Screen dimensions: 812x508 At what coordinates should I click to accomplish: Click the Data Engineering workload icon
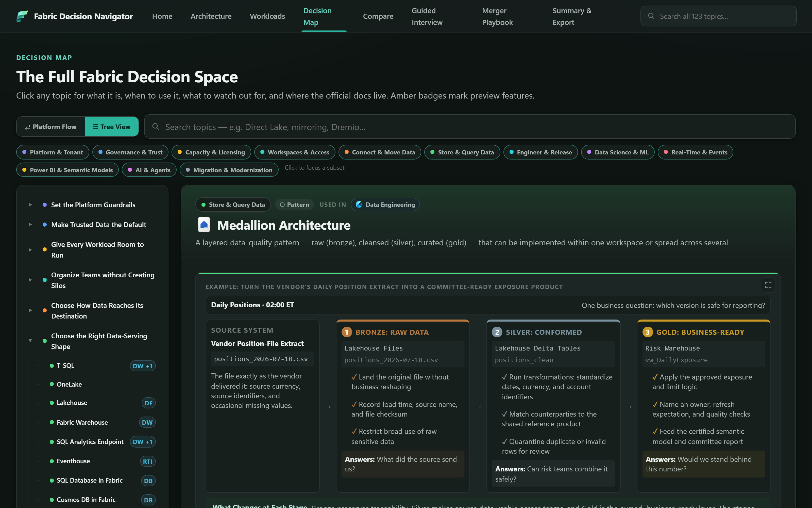(x=359, y=205)
